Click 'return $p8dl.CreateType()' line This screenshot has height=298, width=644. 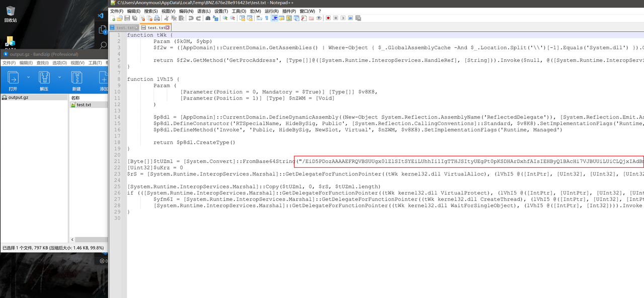[x=194, y=142]
